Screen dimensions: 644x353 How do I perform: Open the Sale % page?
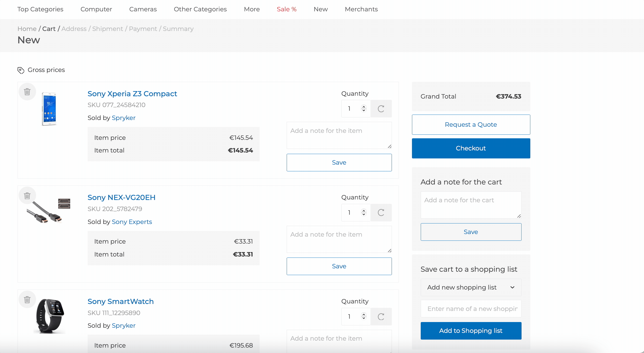pyautogui.click(x=287, y=9)
